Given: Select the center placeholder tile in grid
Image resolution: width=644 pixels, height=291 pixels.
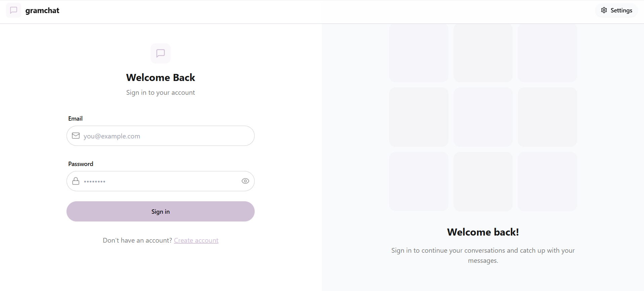Looking at the screenshot, I should [x=483, y=117].
